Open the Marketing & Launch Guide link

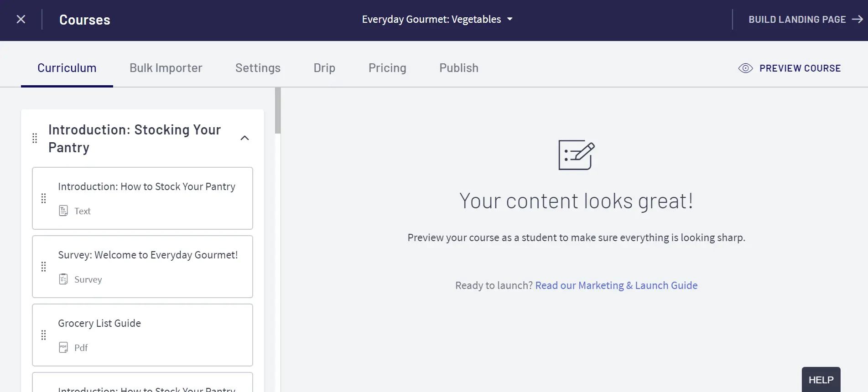coord(616,285)
